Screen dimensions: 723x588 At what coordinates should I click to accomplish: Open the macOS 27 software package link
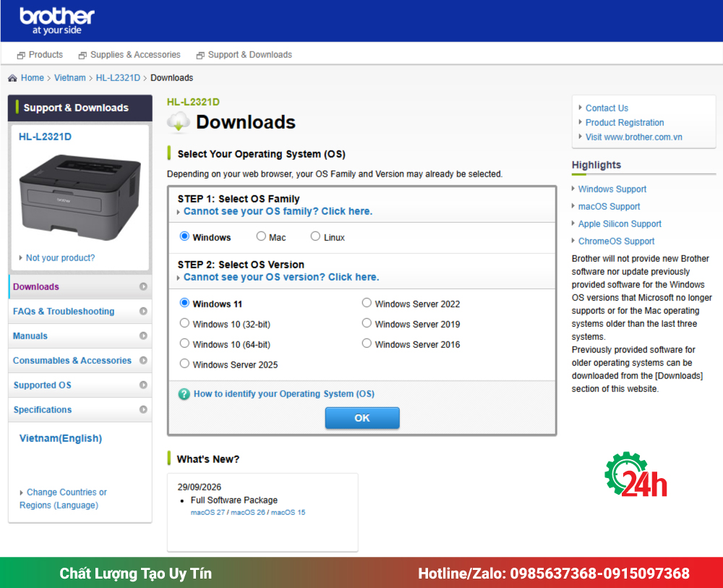(x=208, y=512)
